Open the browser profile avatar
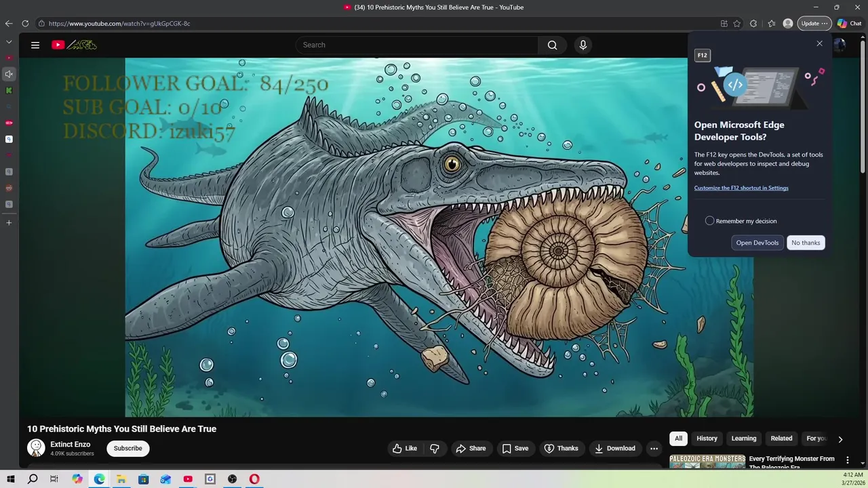The image size is (868, 488). coord(788,24)
